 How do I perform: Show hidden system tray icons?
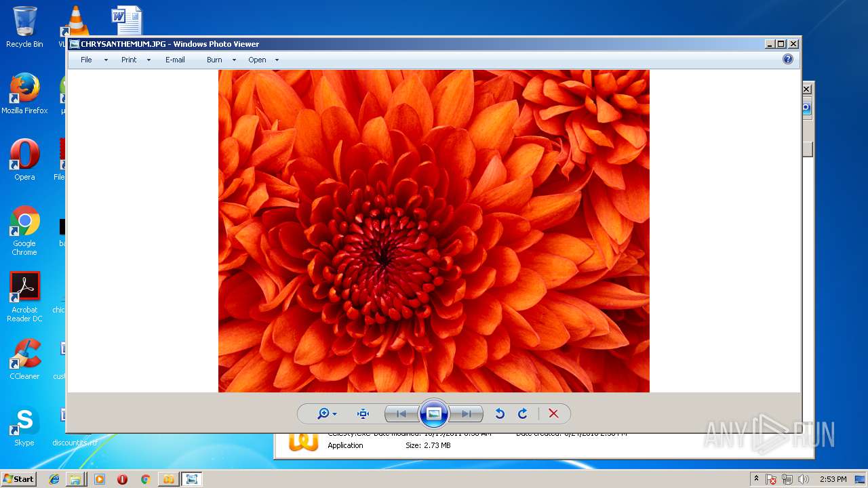[x=756, y=479]
